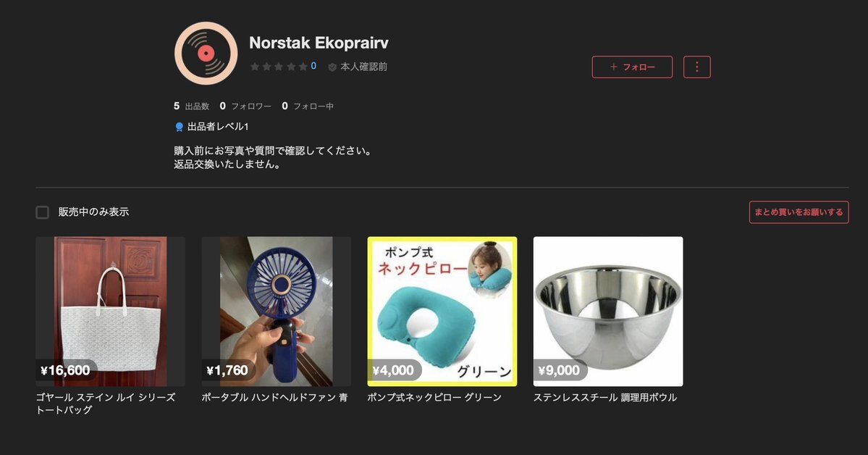Viewport: 868px width, 455px height.
Task: Click the vinyl record profile avatar
Action: click(x=206, y=53)
